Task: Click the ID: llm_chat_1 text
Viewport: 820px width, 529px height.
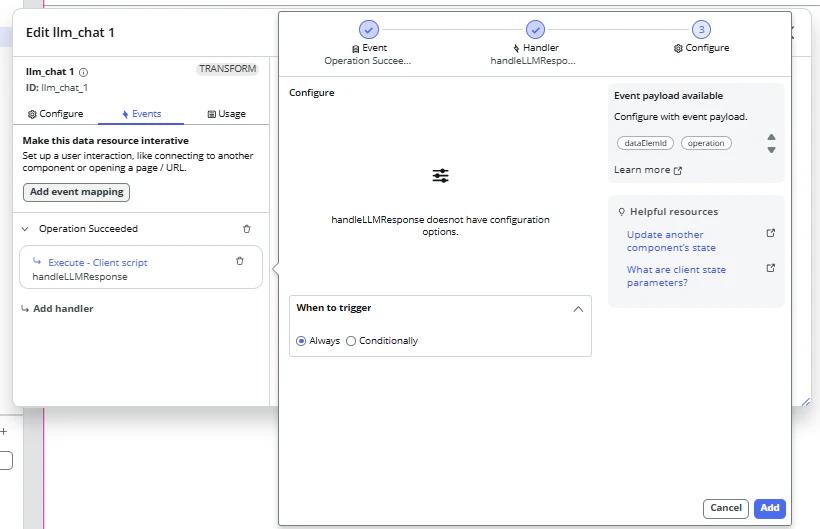Action: tap(57, 88)
